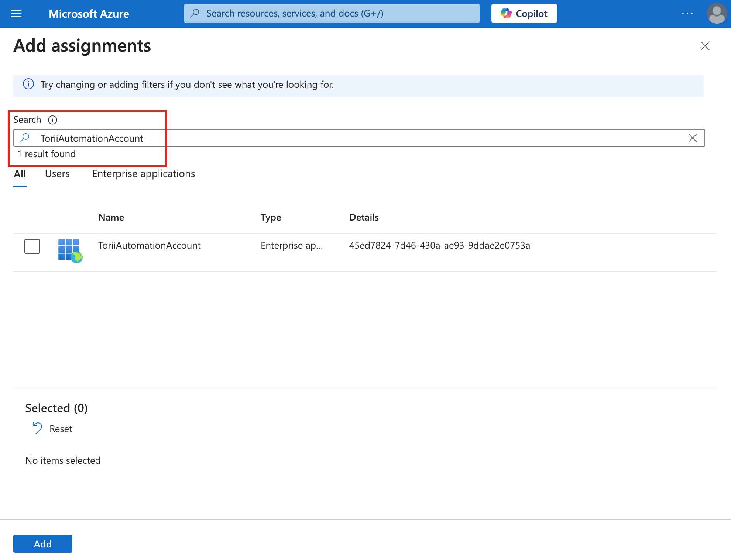Edit the ToriiAutomationAccount search field
The width and height of the screenshot is (731, 560).
359,138
